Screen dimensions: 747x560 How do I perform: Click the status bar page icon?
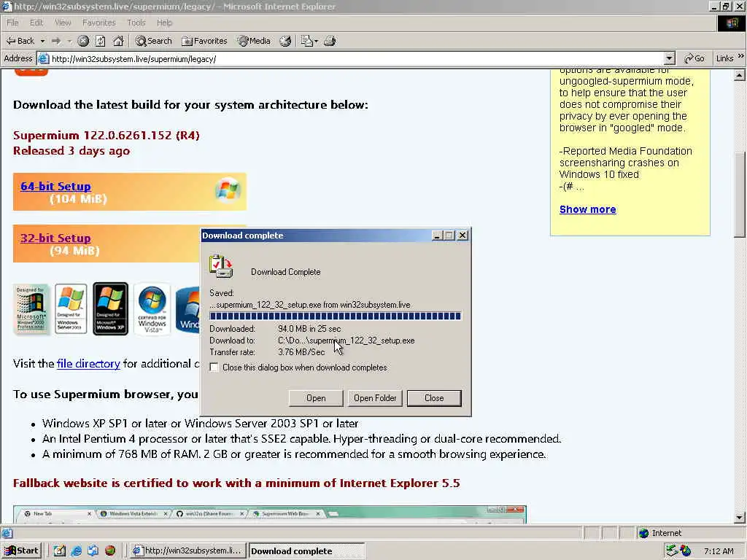pyautogui.click(x=7, y=533)
